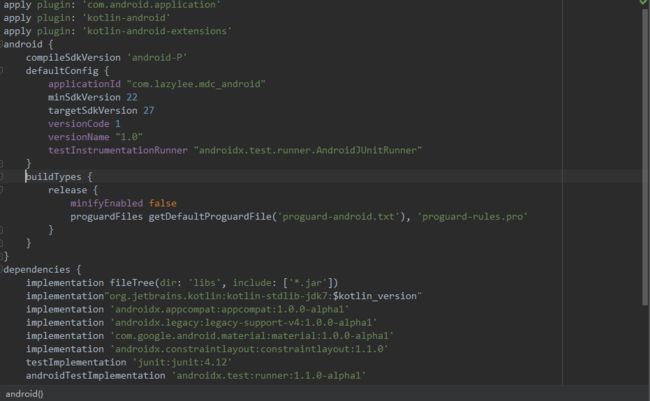Click the minSdkVersion value 22
Screen dimensions: 650x401
coord(132,97)
